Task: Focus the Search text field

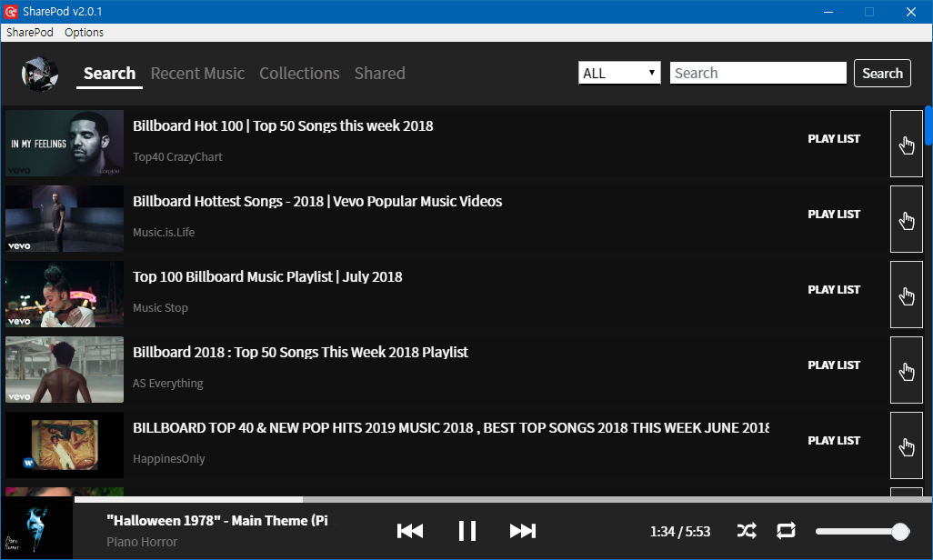Action: [758, 74]
